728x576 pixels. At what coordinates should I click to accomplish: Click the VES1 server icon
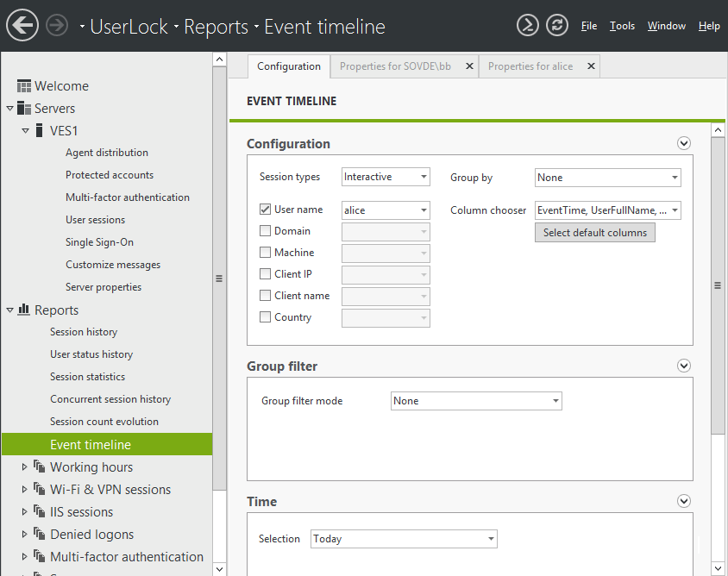[40, 130]
